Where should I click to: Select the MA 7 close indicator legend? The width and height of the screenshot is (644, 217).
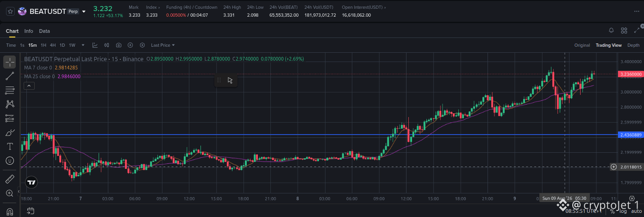[52, 68]
